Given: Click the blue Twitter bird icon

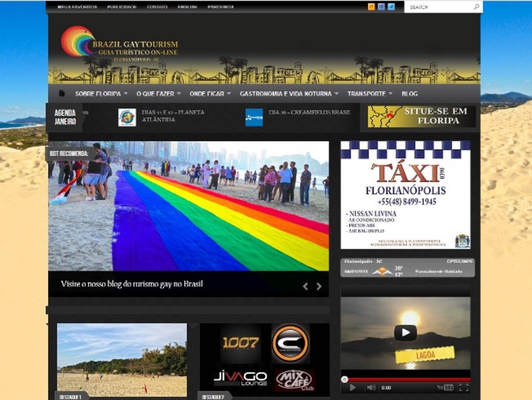Looking at the screenshot, I should click(391, 7).
